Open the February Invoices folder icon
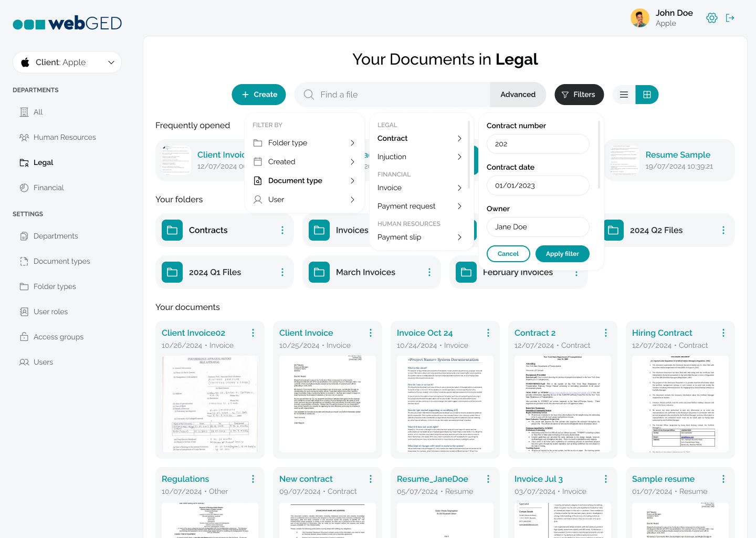This screenshot has width=756, height=538. tap(466, 272)
